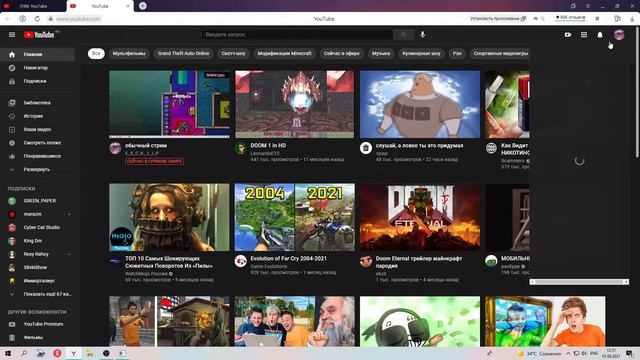Viewport: 640px width, 360px height.
Task: Expand Показать ещё 67 каналов list
Action: point(38,294)
